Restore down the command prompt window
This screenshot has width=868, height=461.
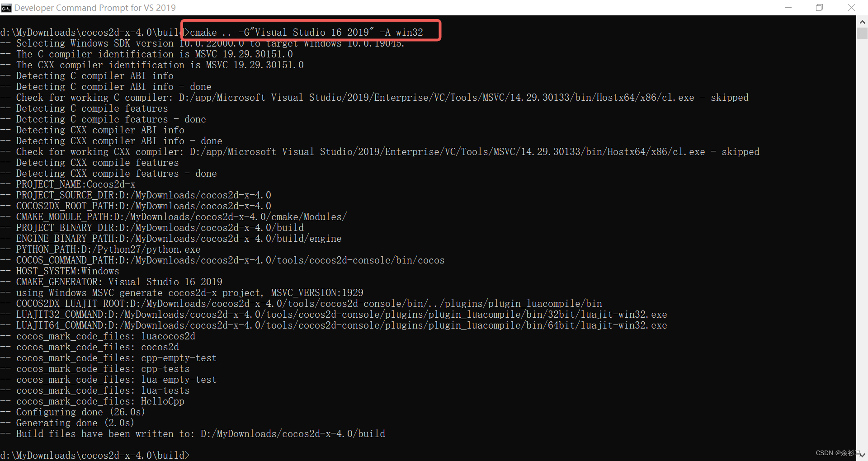pyautogui.click(x=819, y=8)
